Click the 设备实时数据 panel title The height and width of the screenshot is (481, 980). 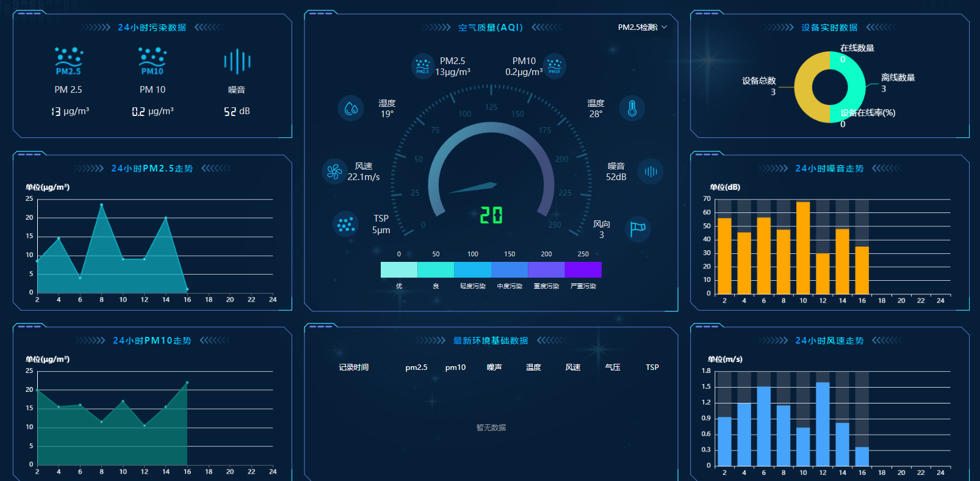(829, 27)
